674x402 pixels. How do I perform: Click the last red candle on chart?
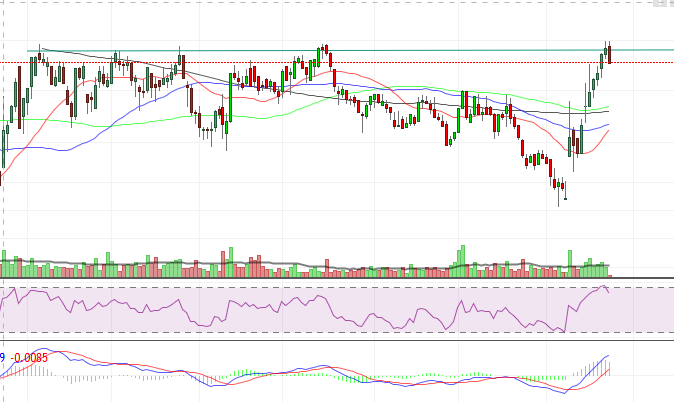click(x=610, y=54)
